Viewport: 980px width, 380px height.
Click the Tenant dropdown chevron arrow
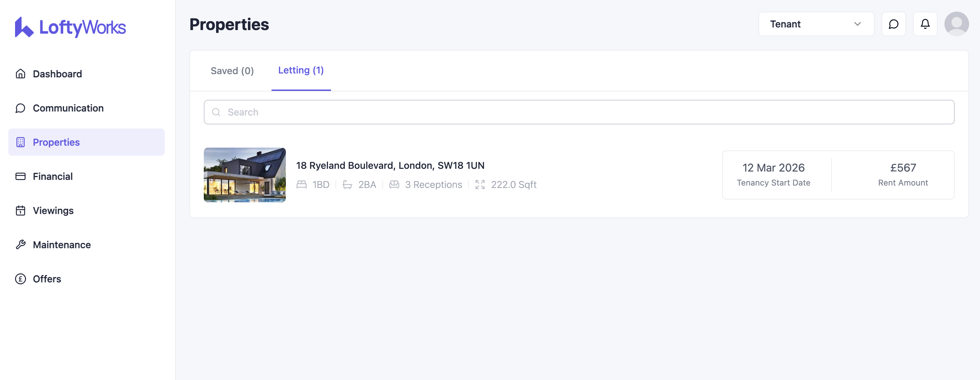(x=857, y=24)
